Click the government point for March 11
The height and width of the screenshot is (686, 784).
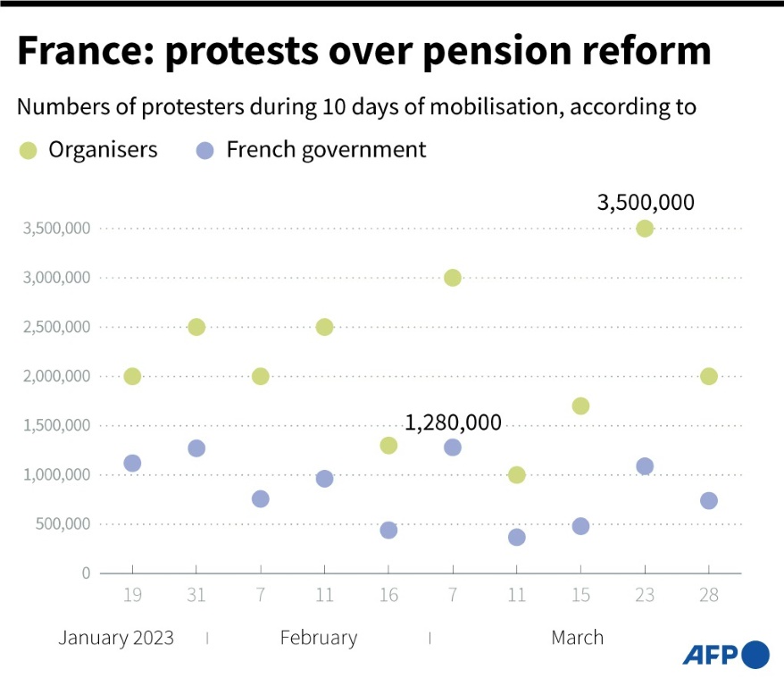pos(517,538)
